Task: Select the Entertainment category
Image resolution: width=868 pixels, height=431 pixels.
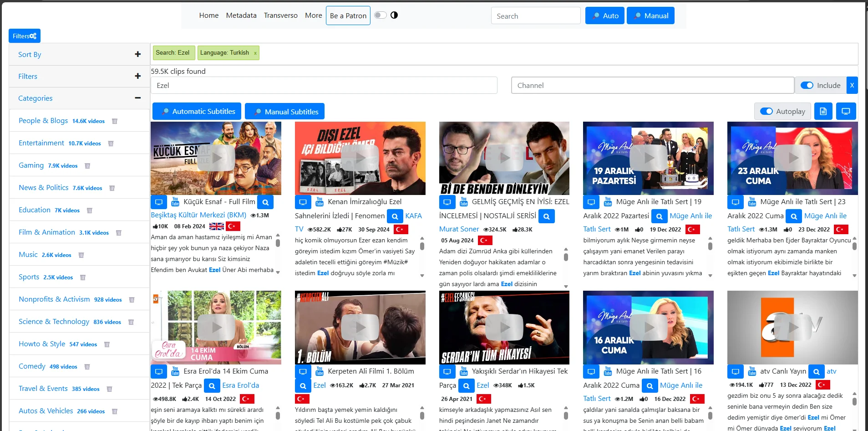Action: [x=41, y=143]
